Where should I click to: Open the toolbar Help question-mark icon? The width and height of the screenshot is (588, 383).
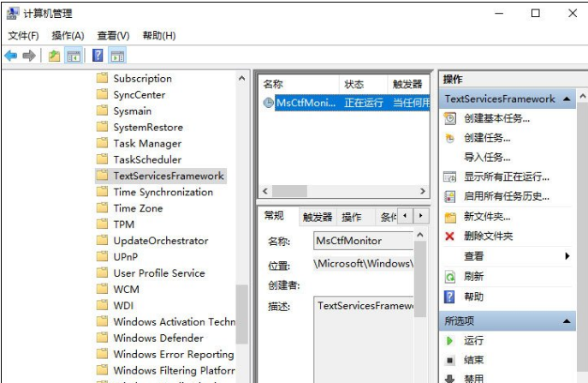click(98, 56)
